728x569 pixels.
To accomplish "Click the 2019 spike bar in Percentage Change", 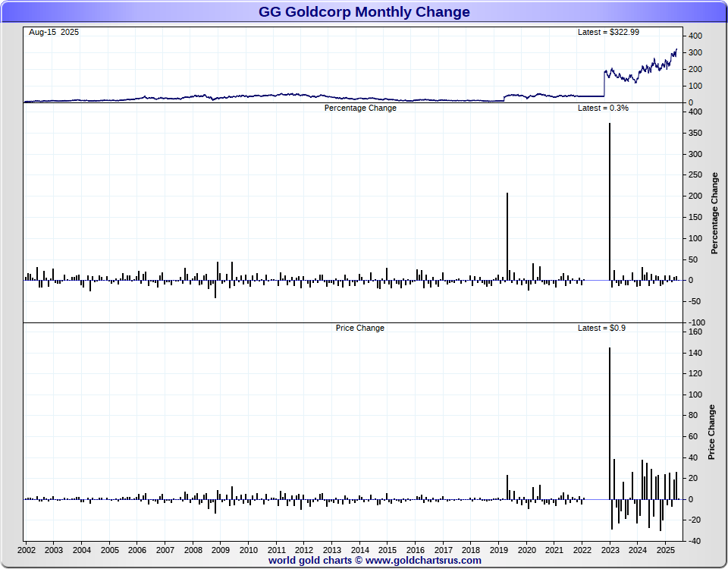I will (x=507, y=237).
